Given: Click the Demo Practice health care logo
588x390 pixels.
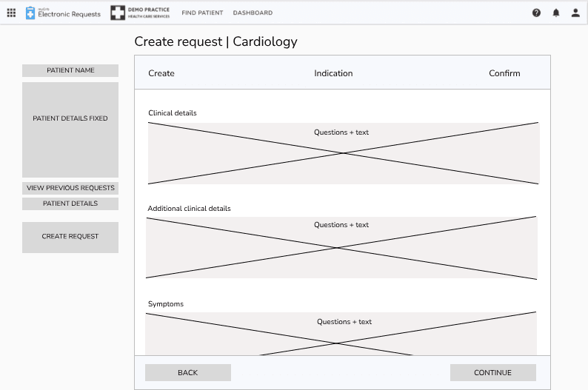Looking at the screenshot, I should coord(140,13).
